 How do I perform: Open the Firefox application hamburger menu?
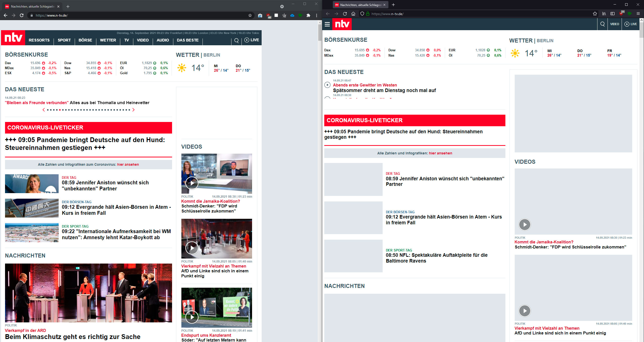click(x=638, y=14)
